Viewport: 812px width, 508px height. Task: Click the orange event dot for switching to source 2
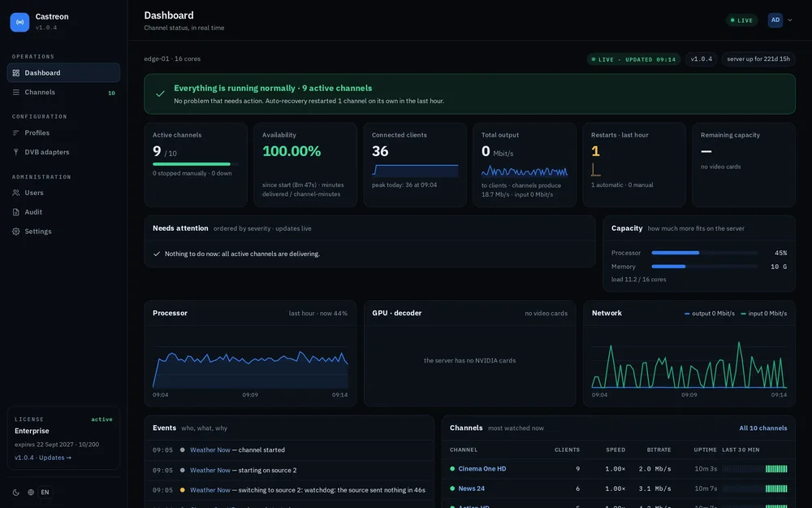point(182,490)
